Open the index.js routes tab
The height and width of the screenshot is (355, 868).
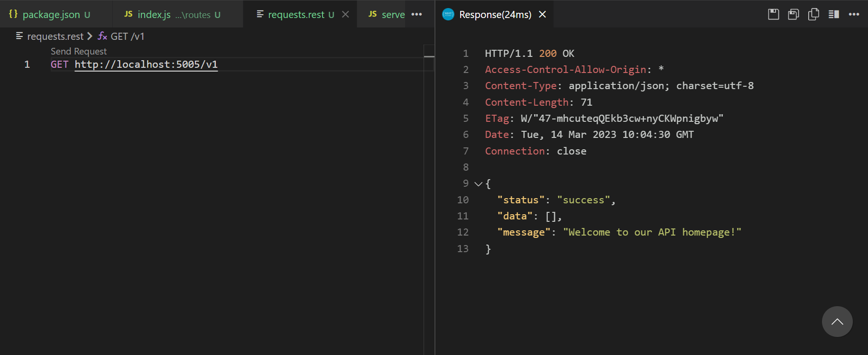[x=154, y=15]
